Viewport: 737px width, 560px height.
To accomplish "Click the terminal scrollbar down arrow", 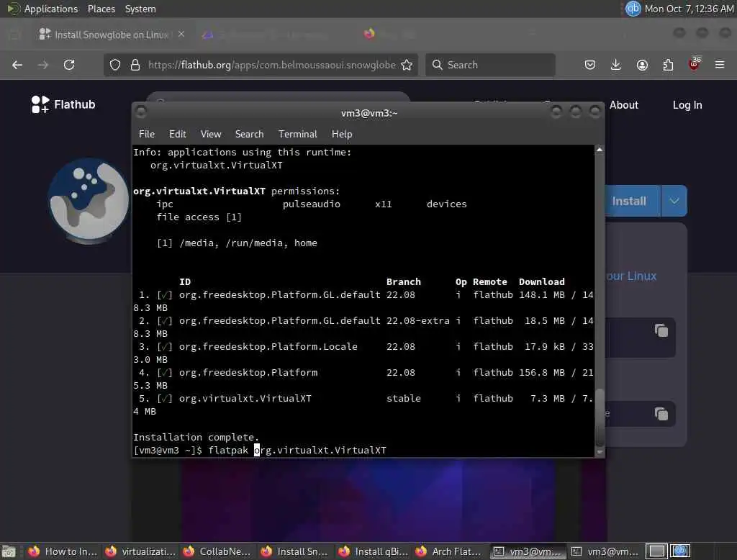I will point(600,452).
